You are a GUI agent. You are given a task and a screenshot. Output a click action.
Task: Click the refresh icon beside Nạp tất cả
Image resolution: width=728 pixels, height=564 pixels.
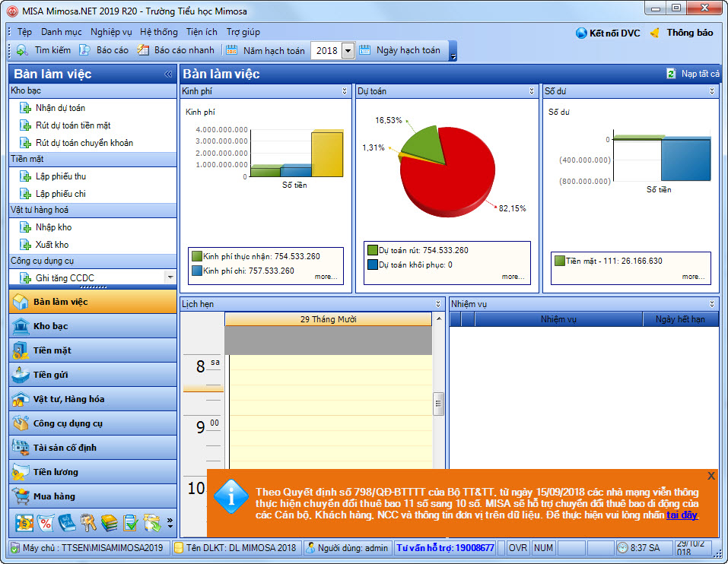tap(671, 73)
